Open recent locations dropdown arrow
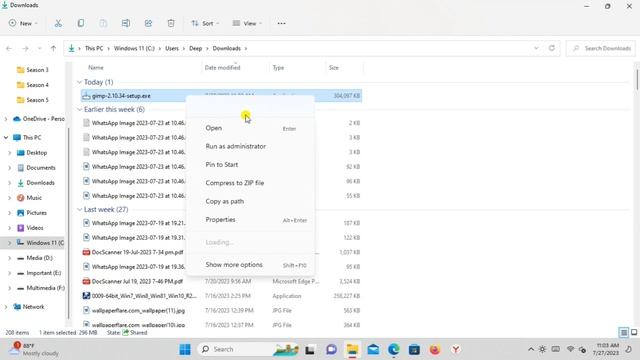Image resolution: width=640 pixels, height=360 pixels. [39, 48]
